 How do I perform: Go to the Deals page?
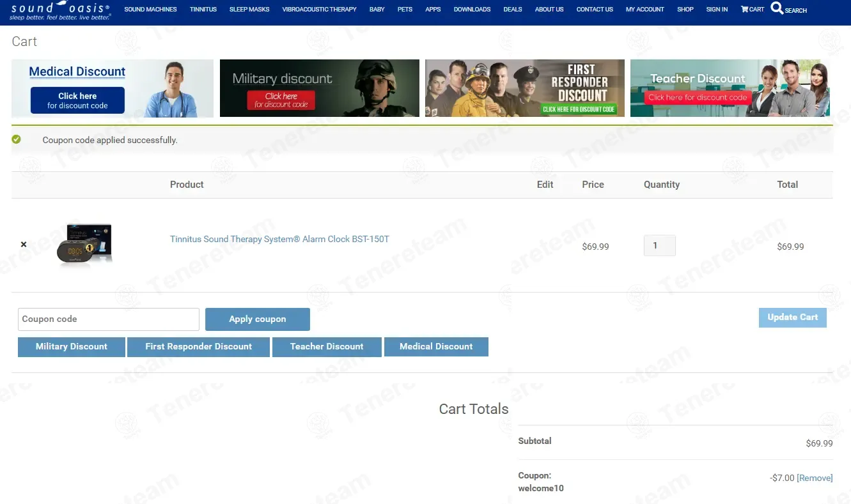coord(513,10)
